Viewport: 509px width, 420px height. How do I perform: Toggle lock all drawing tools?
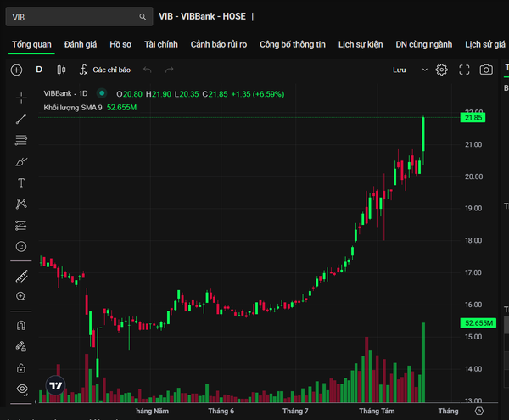[21, 368]
